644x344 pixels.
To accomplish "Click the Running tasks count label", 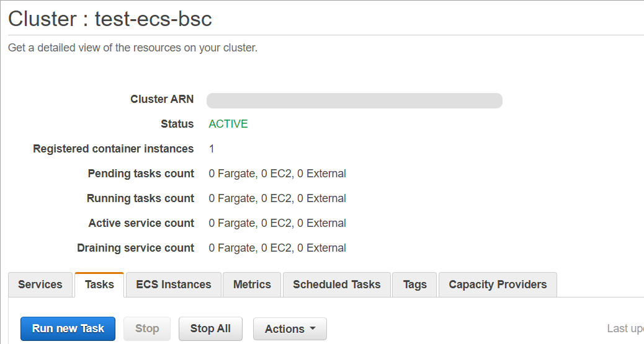I will tap(140, 198).
